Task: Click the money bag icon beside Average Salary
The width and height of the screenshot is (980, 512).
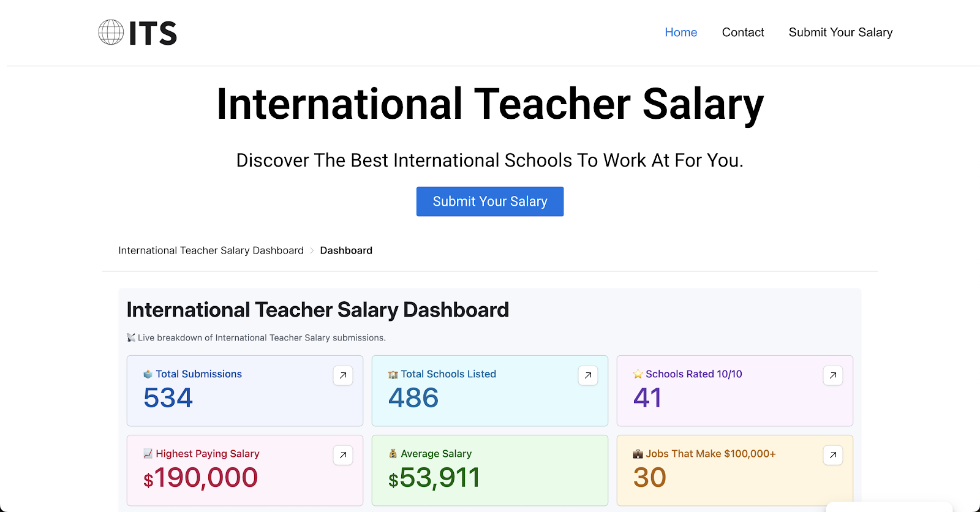Action: click(x=393, y=453)
